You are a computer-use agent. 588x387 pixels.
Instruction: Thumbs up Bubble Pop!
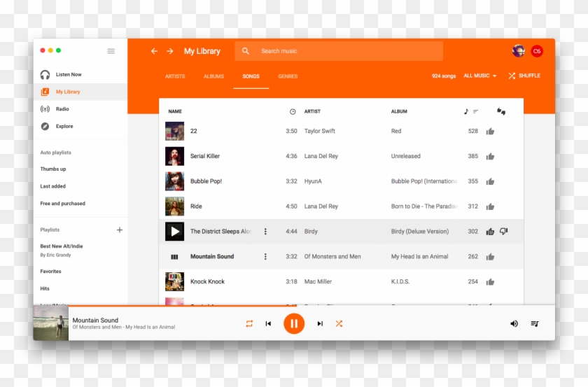tap(490, 181)
